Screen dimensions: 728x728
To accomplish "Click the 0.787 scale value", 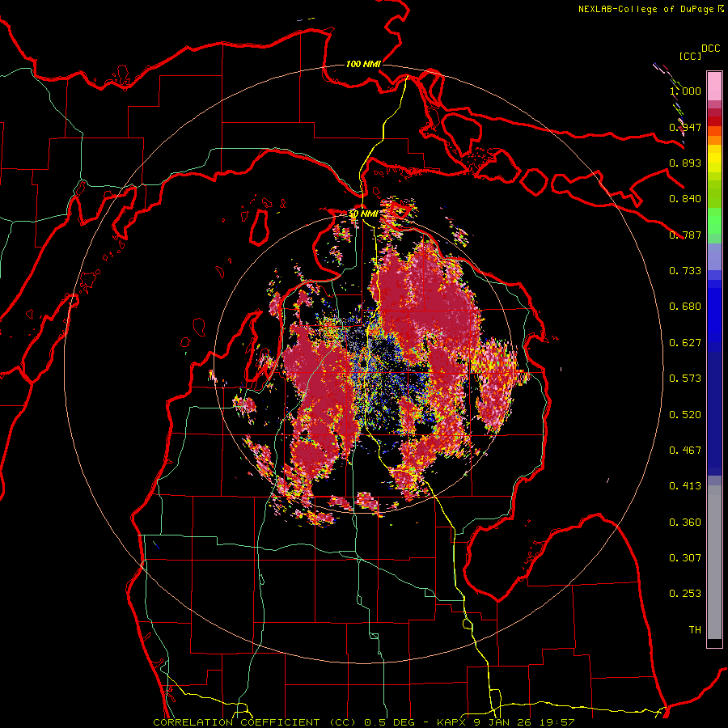I will pos(685,235).
